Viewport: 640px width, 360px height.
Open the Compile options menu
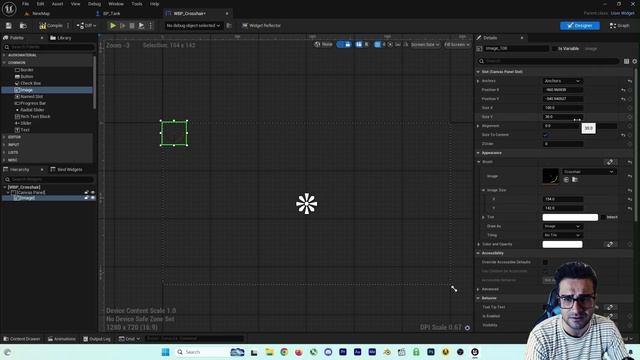pos(68,26)
